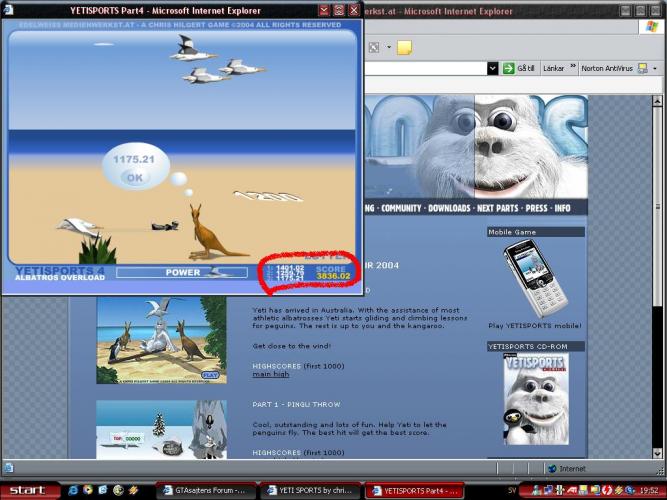
Task: Switch to YETISPORTS Part4 taskbar window
Action: (414, 491)
